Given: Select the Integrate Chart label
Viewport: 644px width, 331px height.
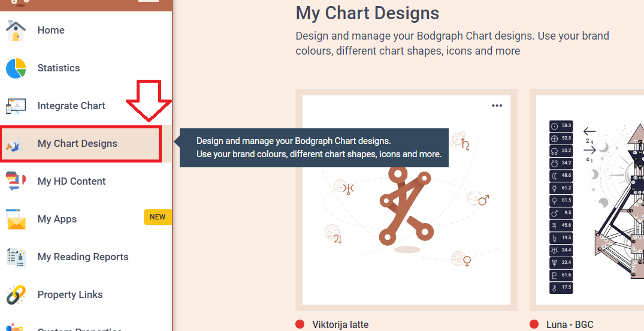Looking at the screenshot, I should click(71, 106).
